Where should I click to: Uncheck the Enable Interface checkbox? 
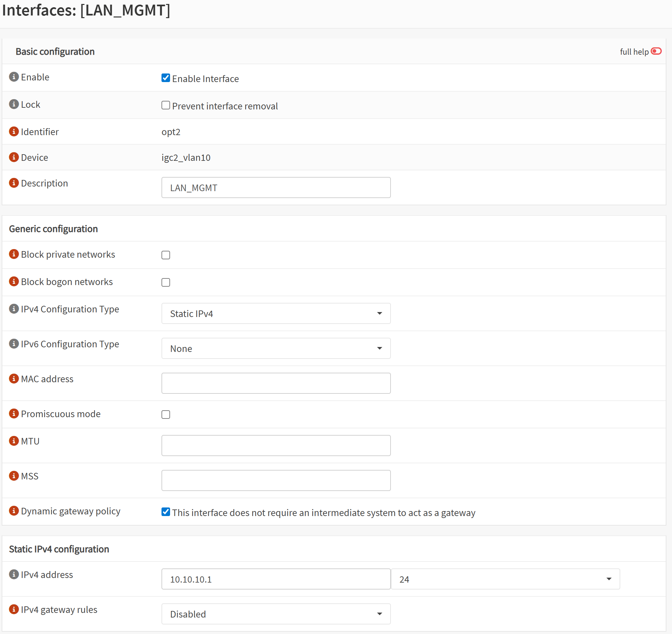166,78
